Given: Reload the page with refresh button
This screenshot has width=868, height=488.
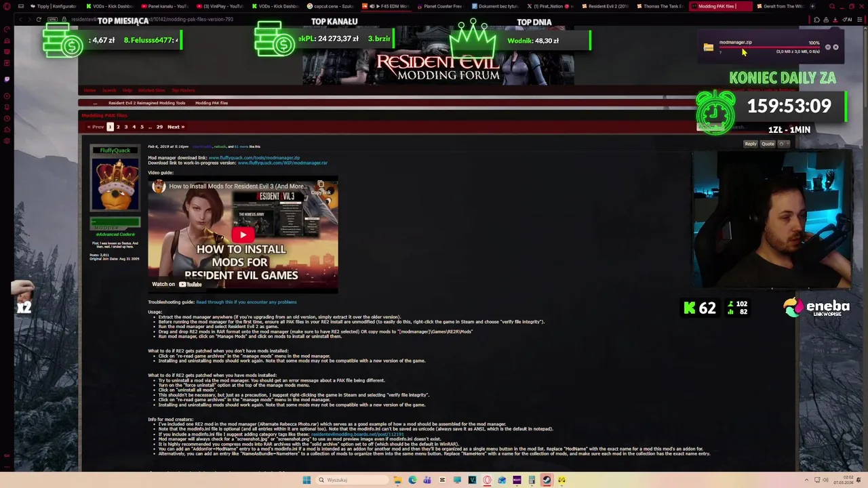Looking at the screenshot, I should click(39, 20).
